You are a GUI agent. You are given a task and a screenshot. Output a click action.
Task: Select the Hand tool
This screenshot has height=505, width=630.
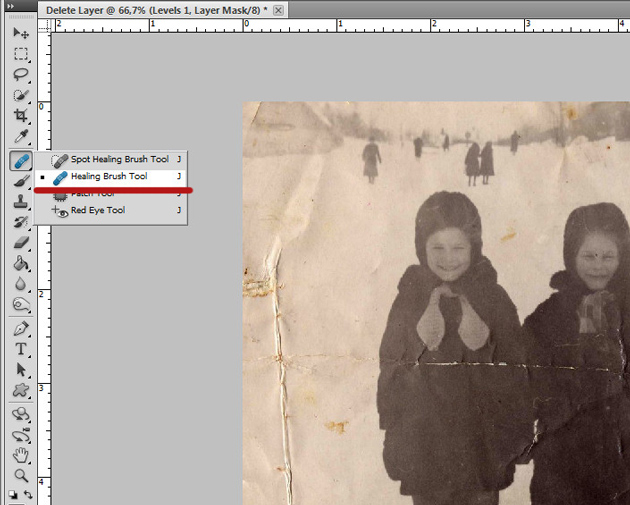(x=20, y=456)
